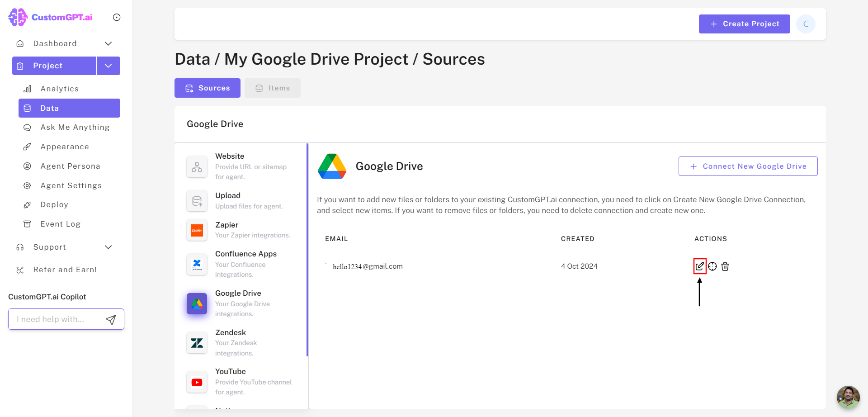Click the Website sitemap icon
The width and height of the screenshot is (868, 417).
197,166
